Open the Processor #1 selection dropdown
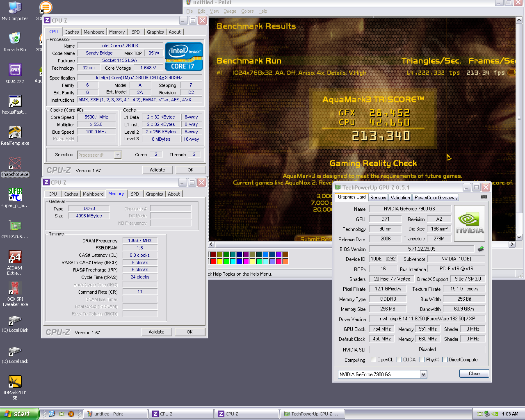This screenshot has height=420, width=525. [x=118, y=155]
